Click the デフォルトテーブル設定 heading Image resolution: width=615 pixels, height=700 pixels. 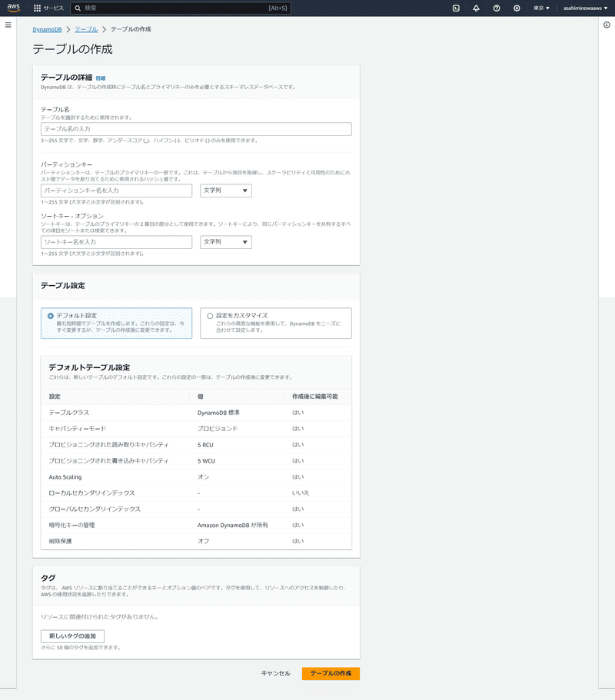point(89,367)
